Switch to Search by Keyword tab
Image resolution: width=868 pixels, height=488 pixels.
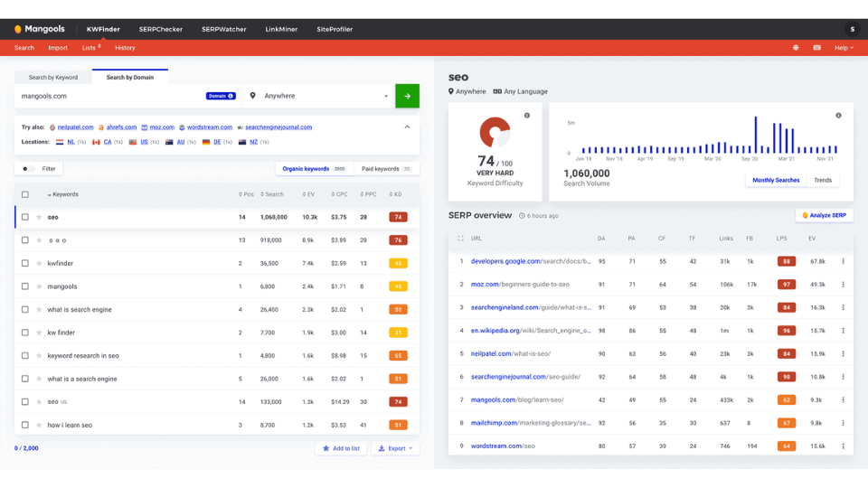tap(53, 78)
